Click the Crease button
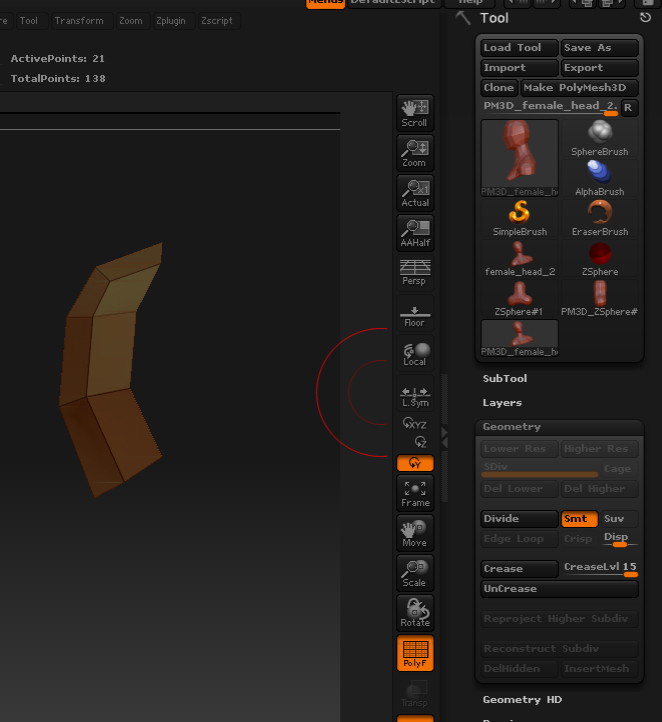662x722 pixels. pos(519,569)
